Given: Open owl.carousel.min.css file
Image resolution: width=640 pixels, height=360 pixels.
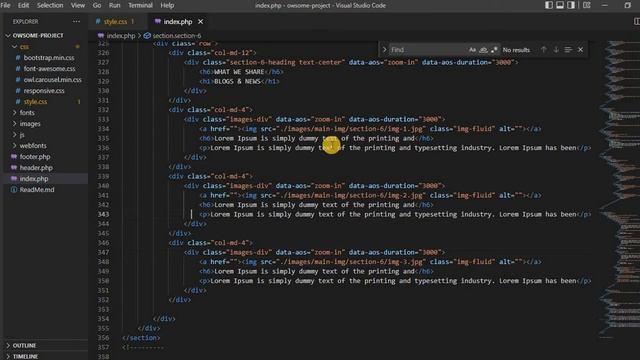Looking at the screenshot, I should tap(52, 80).
